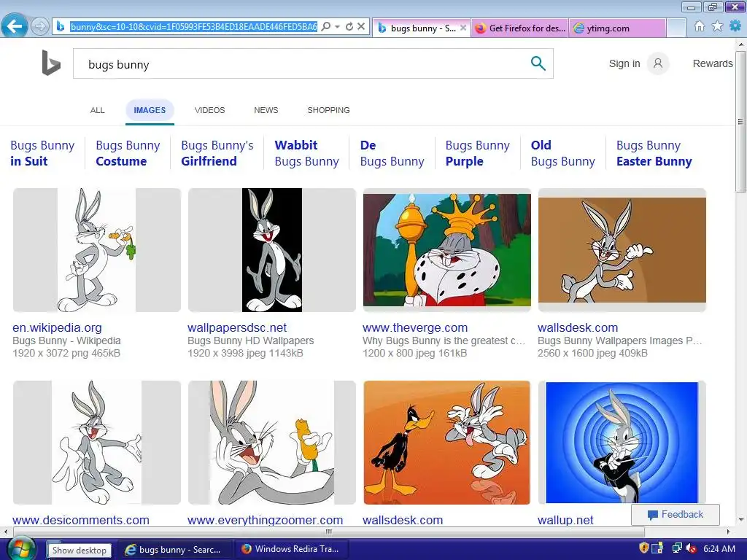Open Rewards link

pos(713,63)
